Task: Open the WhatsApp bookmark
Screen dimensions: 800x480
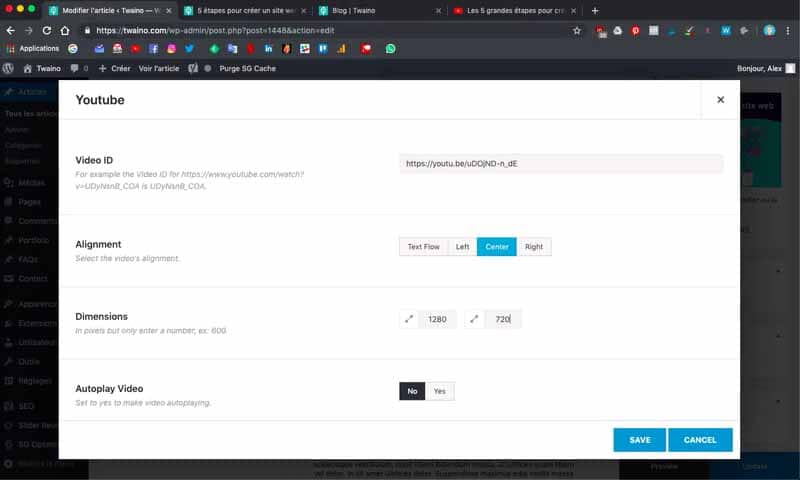Action: coord(390,49)
